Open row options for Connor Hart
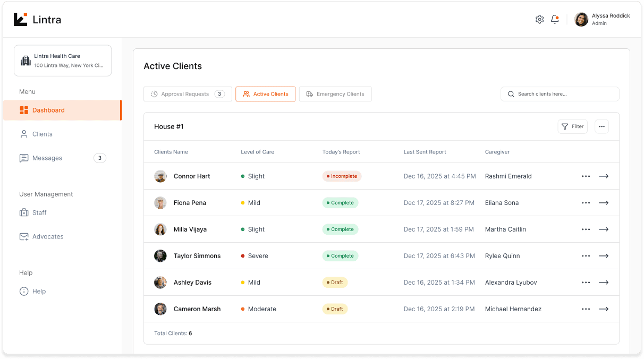This screenshot has height=359, width=644. pyautogui.click(x=586, y=176)
